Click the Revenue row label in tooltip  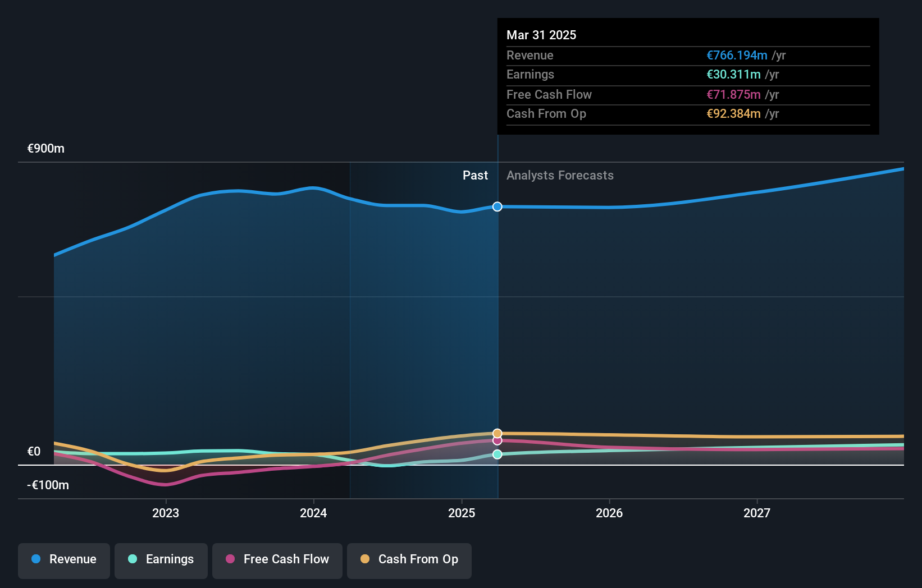[530, 56]
